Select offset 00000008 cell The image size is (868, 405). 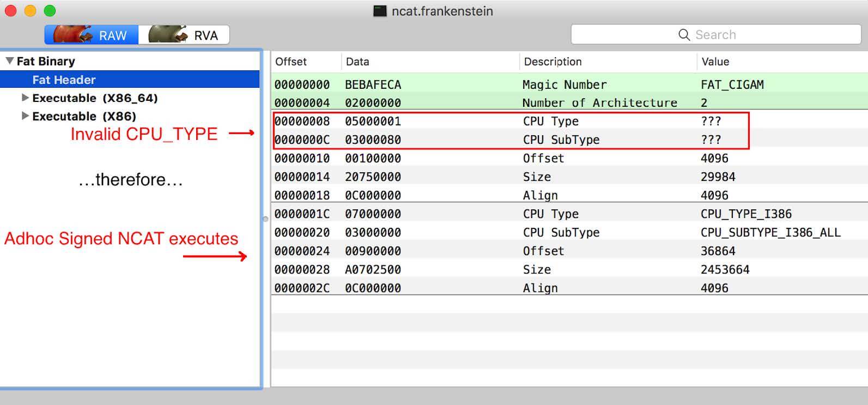(x=302, y=121)
